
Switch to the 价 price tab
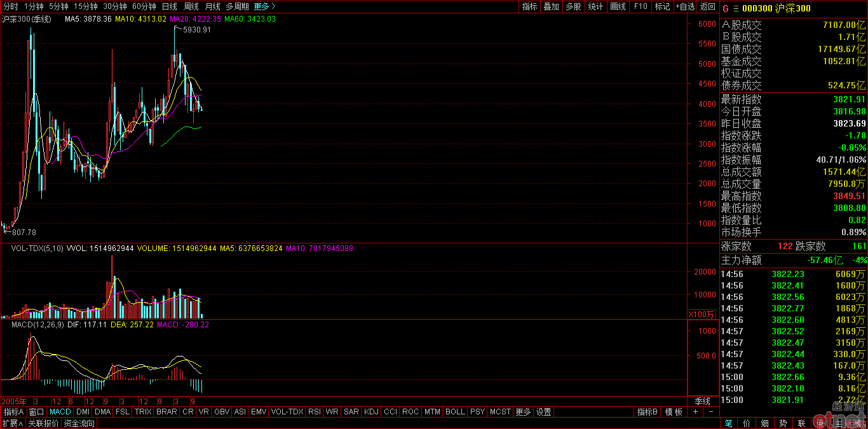point(747,423)
